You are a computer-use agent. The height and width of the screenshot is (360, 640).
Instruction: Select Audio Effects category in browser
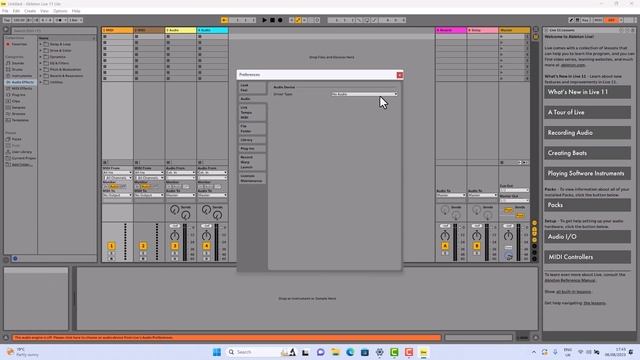(x=21, y=82)
